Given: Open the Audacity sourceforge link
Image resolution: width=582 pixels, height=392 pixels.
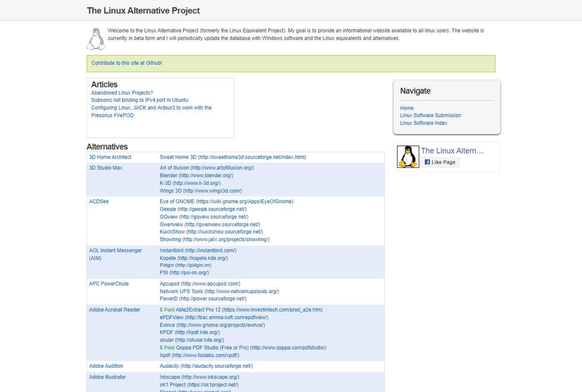Looking at the screenshot, I should pyautogui.click(x=170, y=366).
